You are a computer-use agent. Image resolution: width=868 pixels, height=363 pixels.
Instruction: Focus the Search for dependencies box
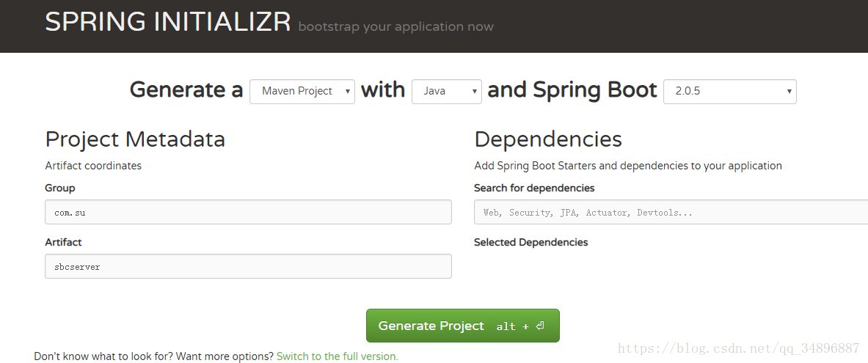pos(671,212)
